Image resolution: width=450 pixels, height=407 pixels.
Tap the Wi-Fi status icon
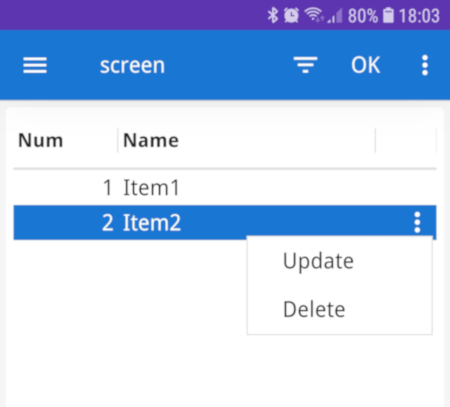click(313, 15)
